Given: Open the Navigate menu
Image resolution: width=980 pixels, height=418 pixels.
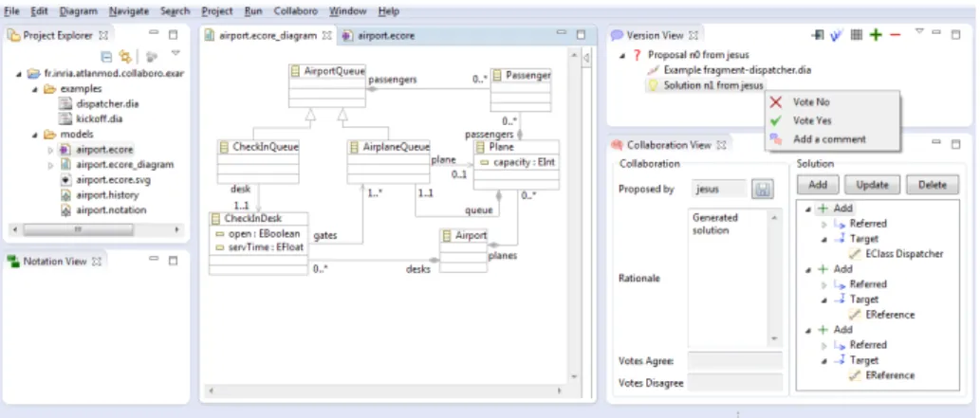Looking at the screenshot, I should pos(129,10).
